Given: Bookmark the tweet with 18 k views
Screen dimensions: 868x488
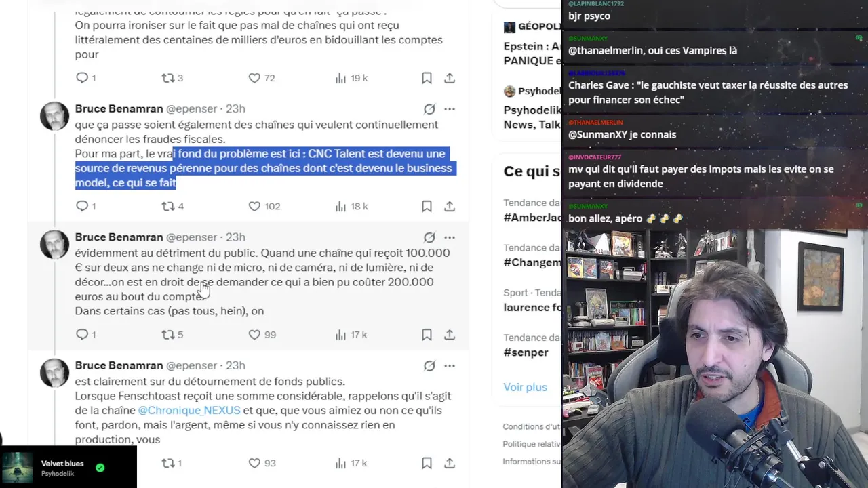Looking at the screenshot, I should point(427,206).
